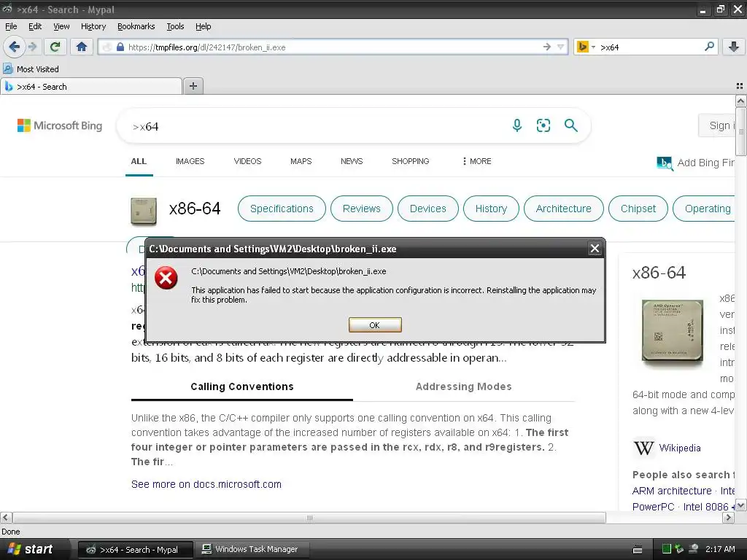Viewport: 747px width, 560px height.
Task: Open the View menu
Action: [x=61, y=26]
